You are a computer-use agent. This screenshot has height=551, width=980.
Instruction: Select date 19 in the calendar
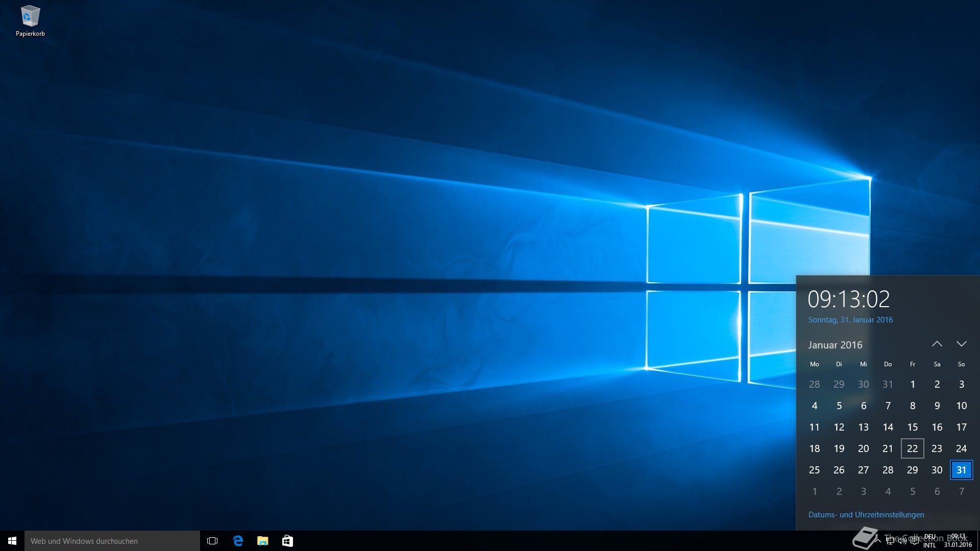click(839, 448)
